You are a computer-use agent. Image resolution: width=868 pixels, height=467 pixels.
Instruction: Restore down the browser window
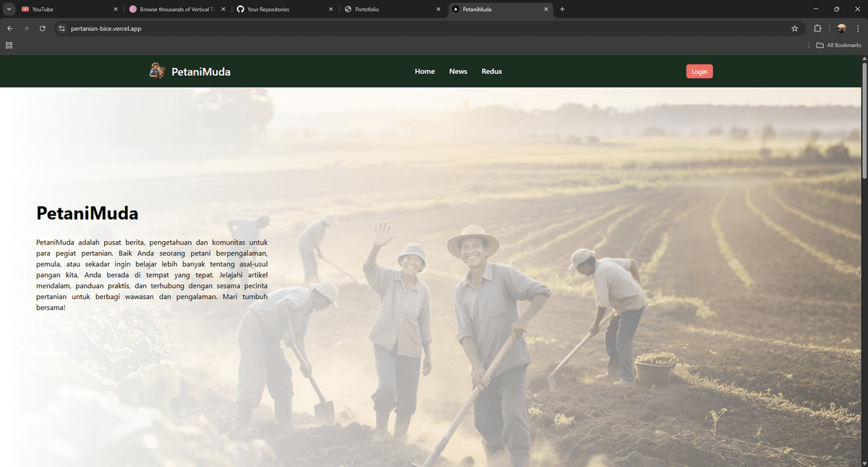(x=837, y=9)
